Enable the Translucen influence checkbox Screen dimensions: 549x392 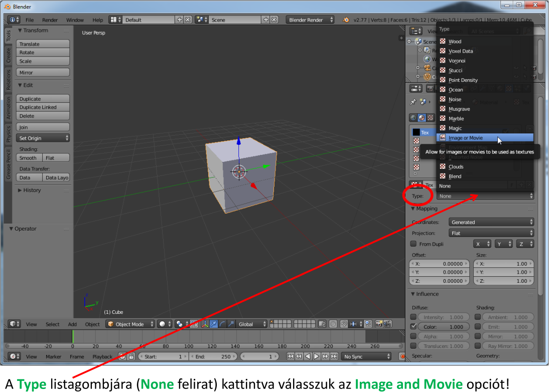coord(413,346)
